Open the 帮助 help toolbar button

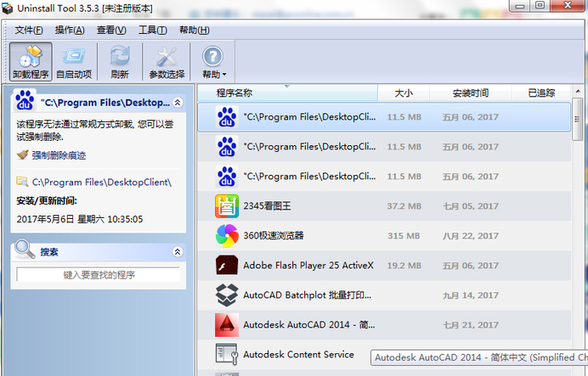coord(213,61)
